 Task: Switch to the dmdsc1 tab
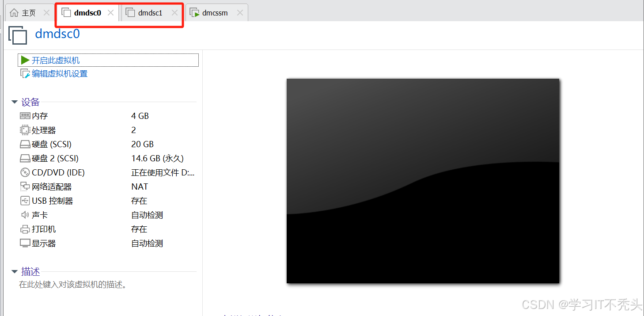tap(150, 13)
